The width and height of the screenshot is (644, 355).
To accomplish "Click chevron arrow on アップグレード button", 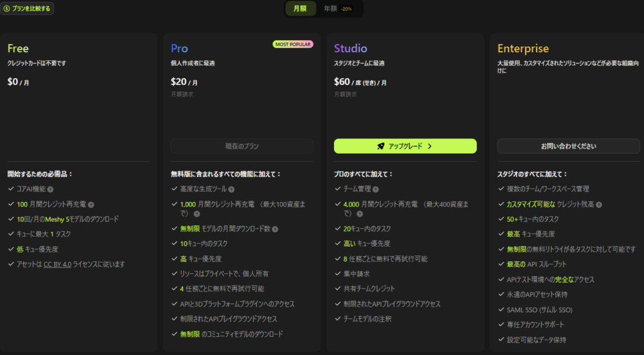I will pyautogui.click(x=430, y=146).
